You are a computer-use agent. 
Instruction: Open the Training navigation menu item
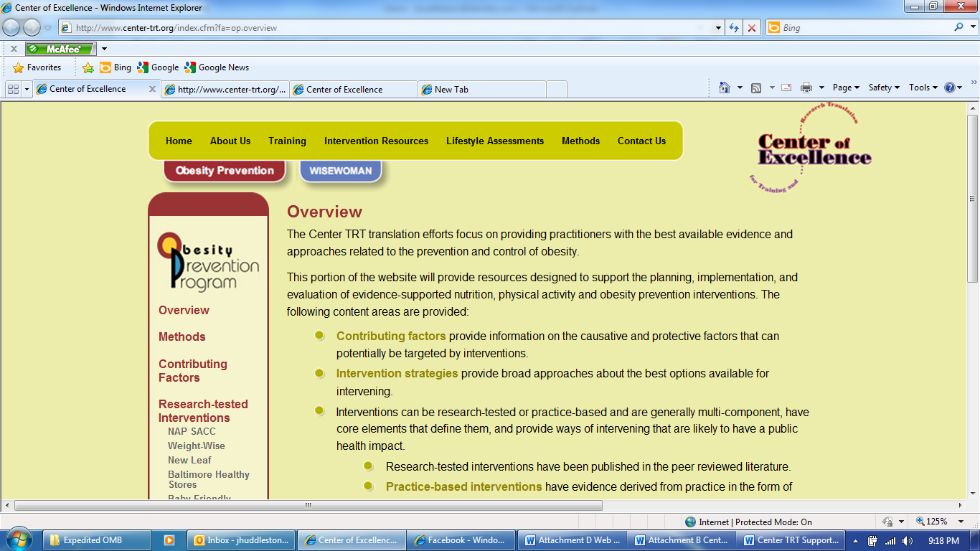(x=287, y=141)
